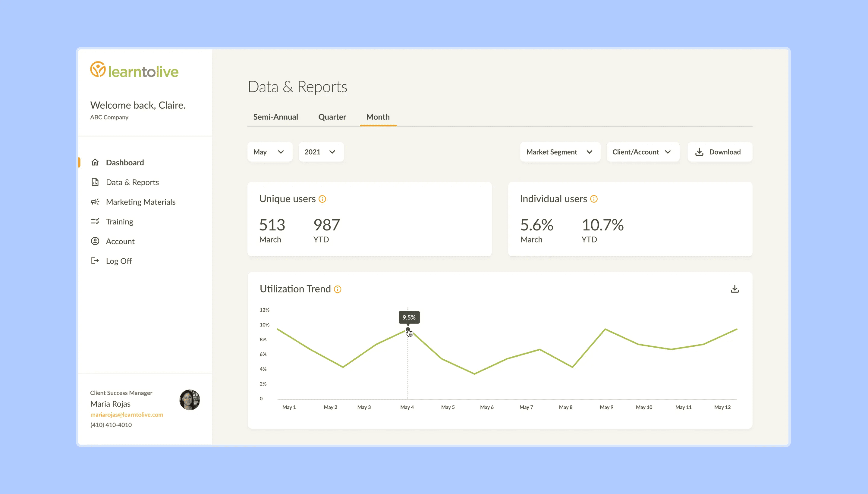Click the May 4 data point marker
This screenshot has width=868, height=494.
pos(408,330)
